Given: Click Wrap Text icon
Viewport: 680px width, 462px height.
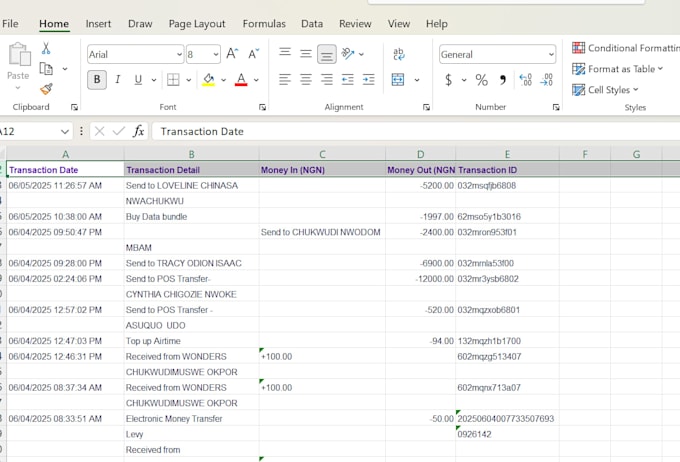Looking at the screenshot, I should point(399,54).
